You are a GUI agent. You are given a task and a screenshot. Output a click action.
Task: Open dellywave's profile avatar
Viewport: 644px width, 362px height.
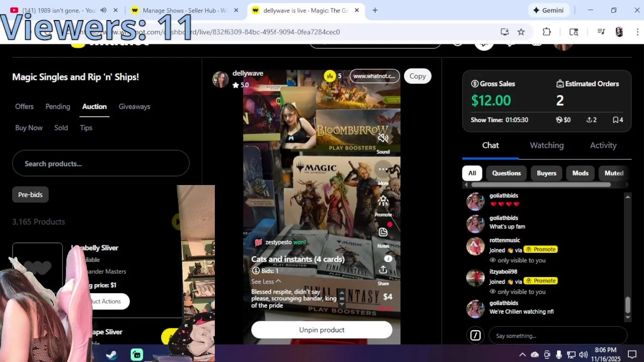(x=220, y=79)
